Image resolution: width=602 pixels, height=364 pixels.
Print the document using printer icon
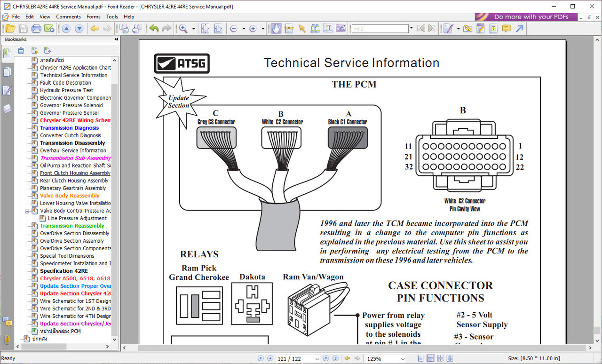tap(36, 29)
